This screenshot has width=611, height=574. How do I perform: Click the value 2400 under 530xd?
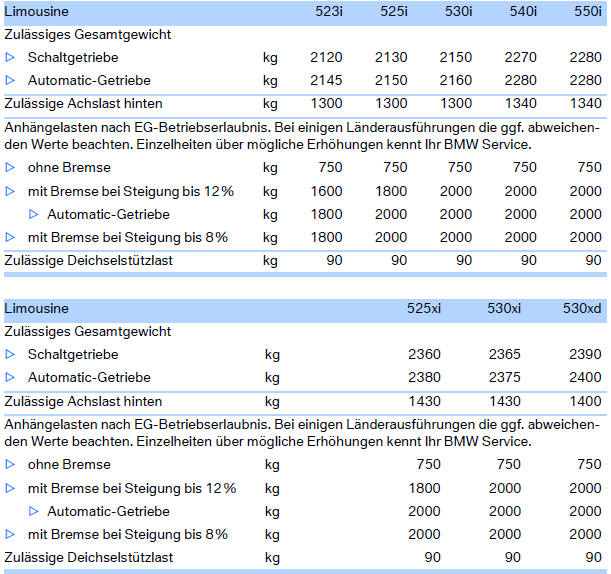[585, 378]
